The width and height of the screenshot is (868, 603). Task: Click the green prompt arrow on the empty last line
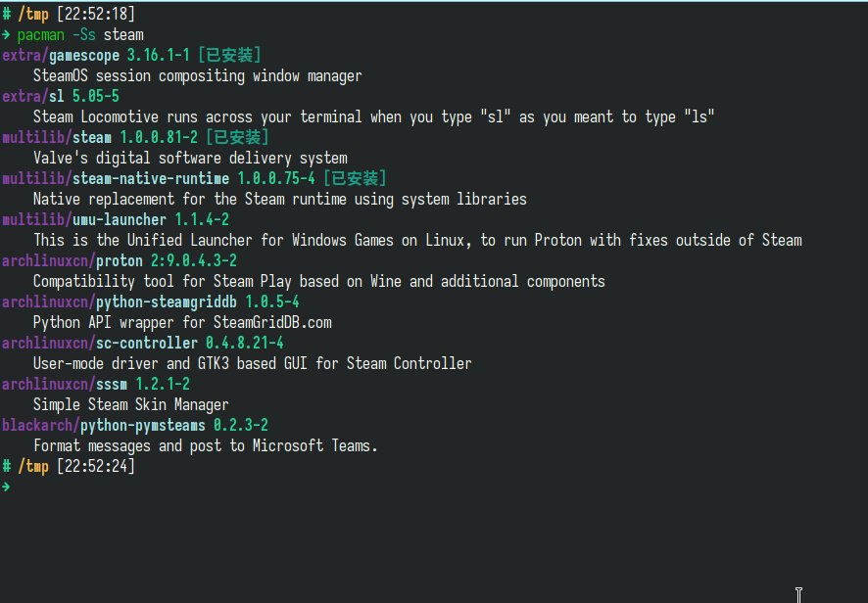(7, 487)
